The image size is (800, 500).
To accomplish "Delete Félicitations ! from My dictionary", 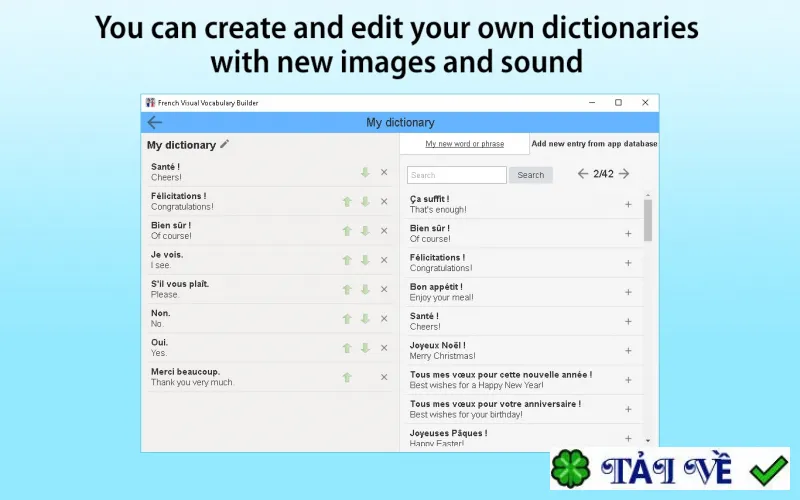I will point(384,202).
